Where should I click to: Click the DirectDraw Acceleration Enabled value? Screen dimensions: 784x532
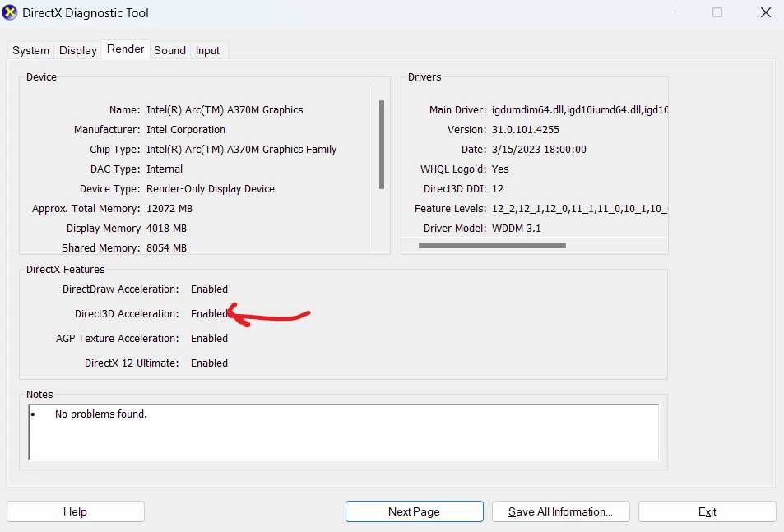(x=209, y=289)
